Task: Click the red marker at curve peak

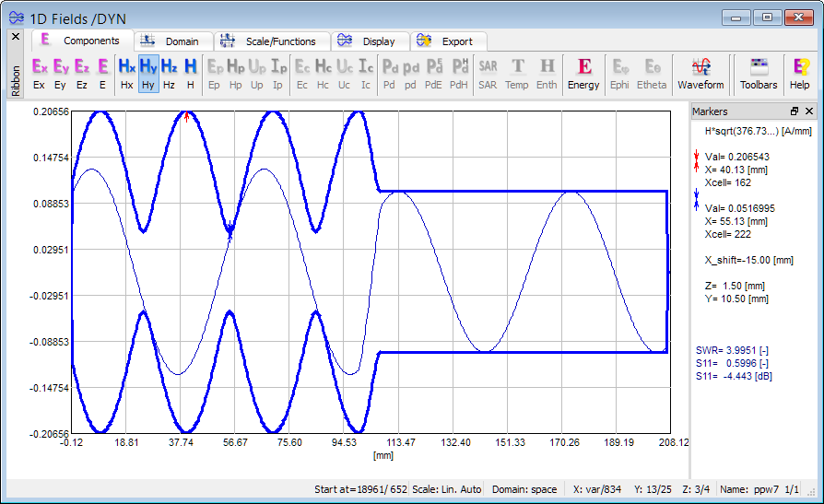Action: click(x=187, y=116)
